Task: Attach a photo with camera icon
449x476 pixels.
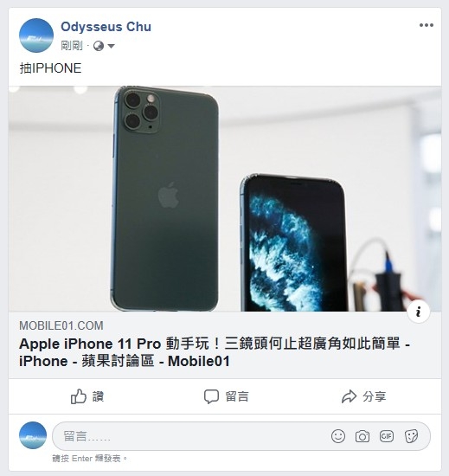Action: click(x=362, y=436)
